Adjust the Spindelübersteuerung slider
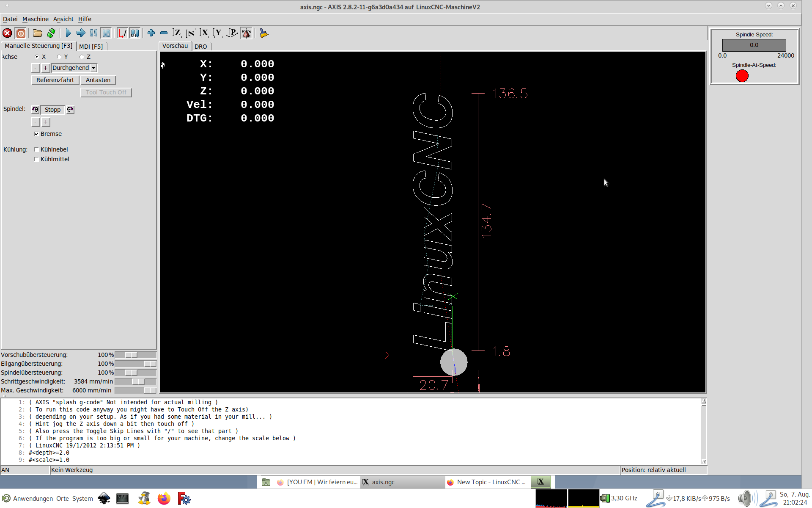 (x=135, y=373)
